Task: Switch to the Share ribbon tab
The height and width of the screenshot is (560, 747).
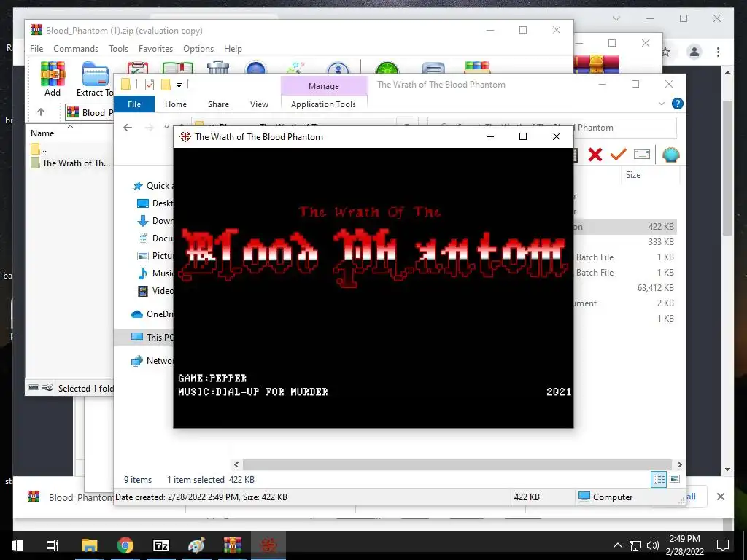Action: click(218, 104)
